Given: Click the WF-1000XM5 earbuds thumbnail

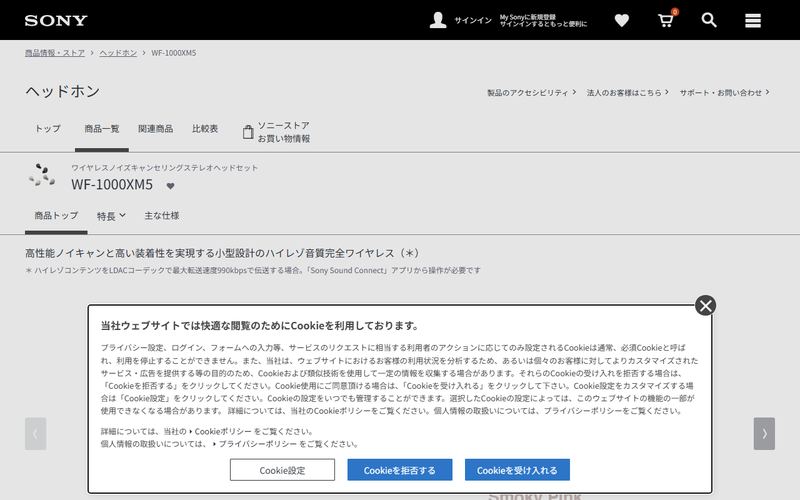Looking at the screenshot, I should coord(42,175).
